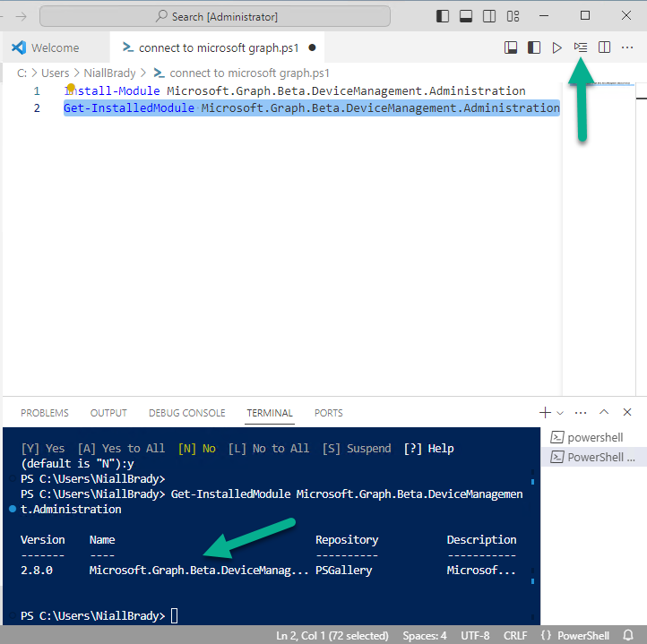Screen dimensions: 647x644
Task: Toggle panel visibility icon in editor toolbar
Action: pos(511,47)
